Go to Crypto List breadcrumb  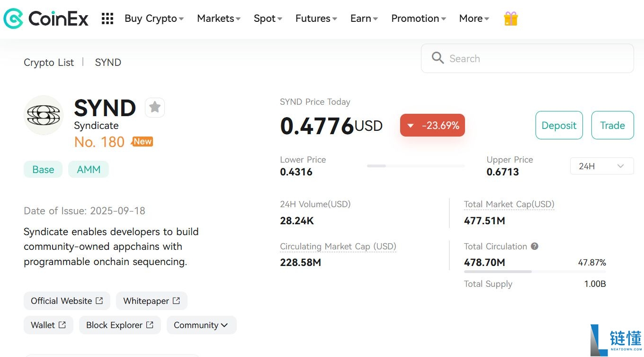(x=49, y=63)
